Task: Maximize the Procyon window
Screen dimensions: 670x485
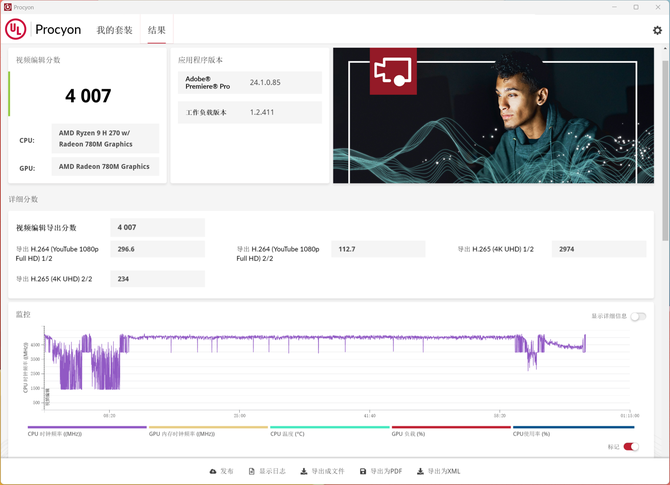Action: [636, 7]
